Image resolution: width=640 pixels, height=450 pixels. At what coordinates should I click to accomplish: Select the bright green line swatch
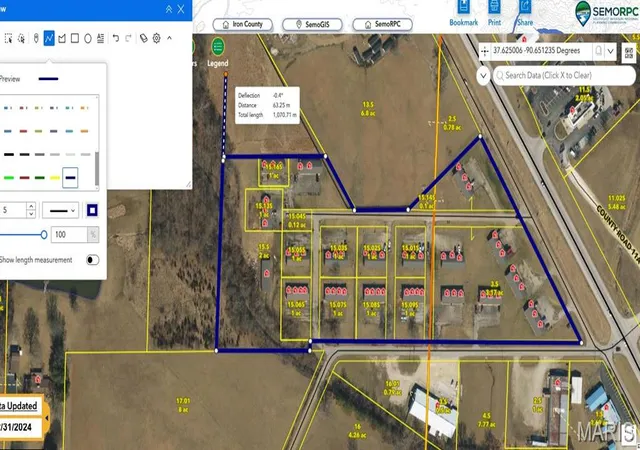point(9,178)
